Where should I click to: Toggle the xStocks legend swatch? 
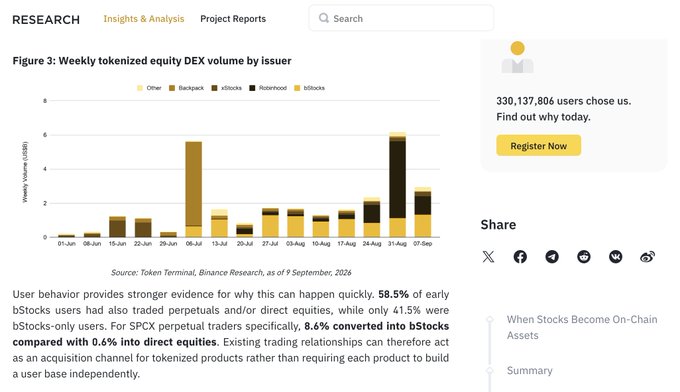tap(214, 88)
